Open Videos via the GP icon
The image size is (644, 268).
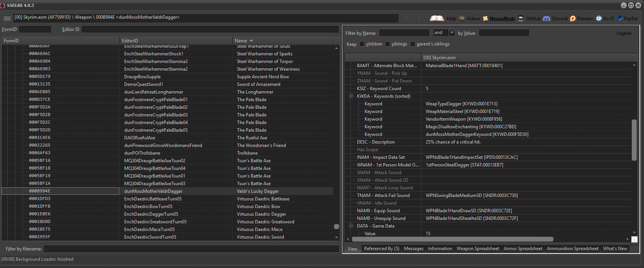[x=462, y=18]
